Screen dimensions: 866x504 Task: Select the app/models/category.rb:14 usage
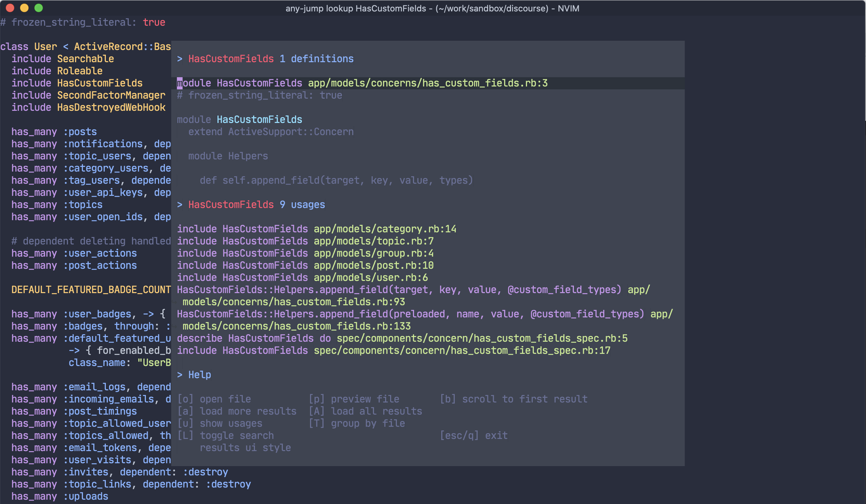[x=385, y=229]
